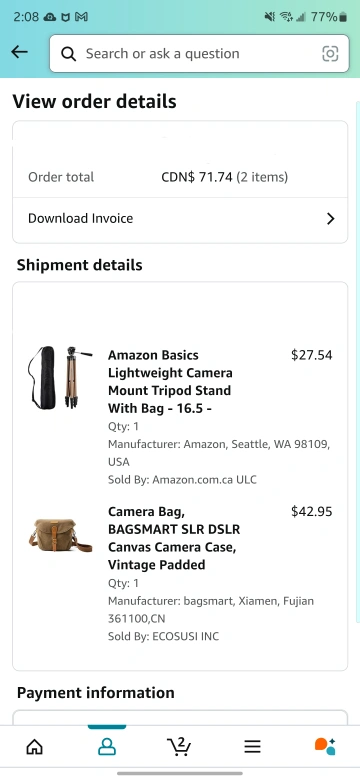
Task: Select the $42.95 camera bag price
Action: tap(312, 511)
